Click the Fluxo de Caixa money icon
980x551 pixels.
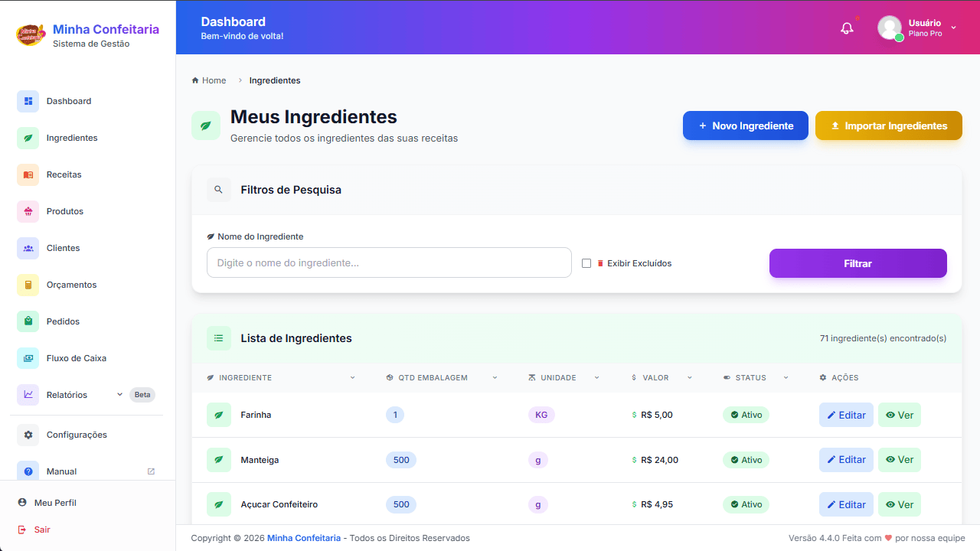(x=28, y=358)
